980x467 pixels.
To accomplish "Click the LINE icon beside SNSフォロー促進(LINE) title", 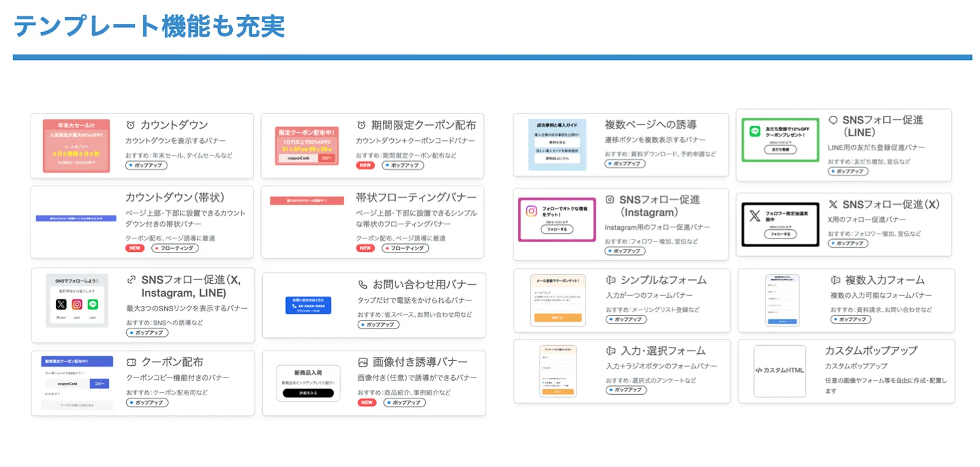I will pos(833,120).
